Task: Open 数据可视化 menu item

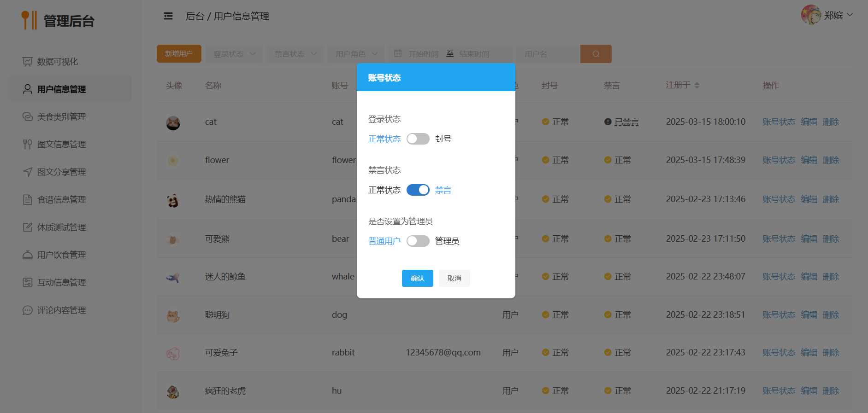Action: click(x=71, y=62)
